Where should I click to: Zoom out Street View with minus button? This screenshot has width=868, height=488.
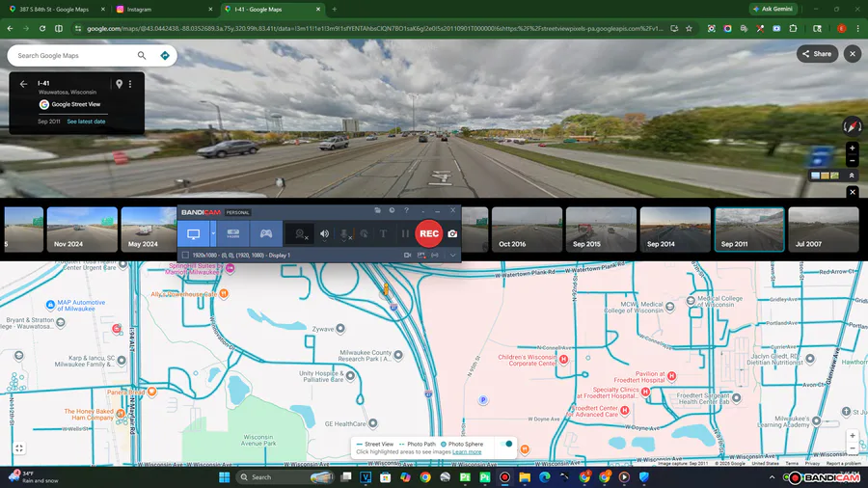pos(853,160)
